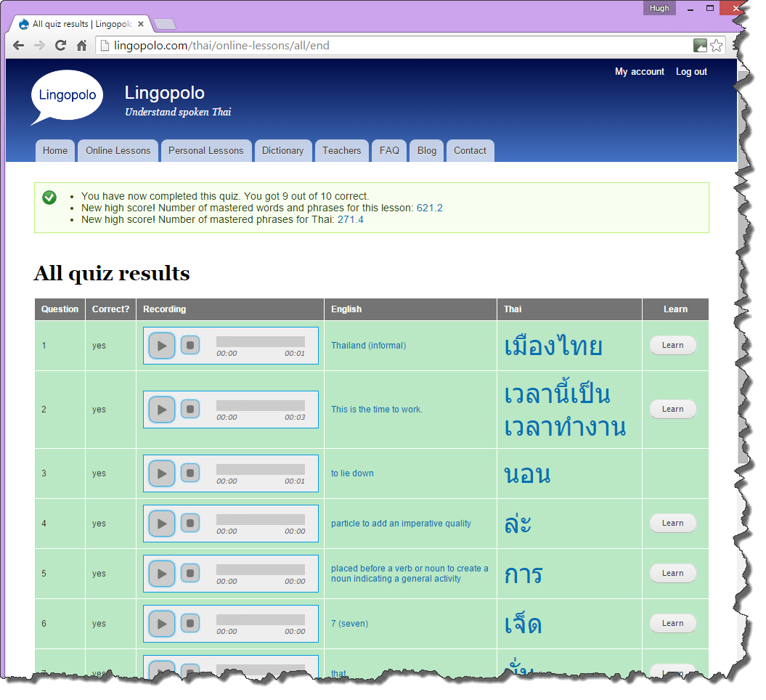Image resolution: width=766 pixels, height=700 pixels.
Task: Click Thai word ล่ะ
Action: pyautogui.click(x=518, y=523)
